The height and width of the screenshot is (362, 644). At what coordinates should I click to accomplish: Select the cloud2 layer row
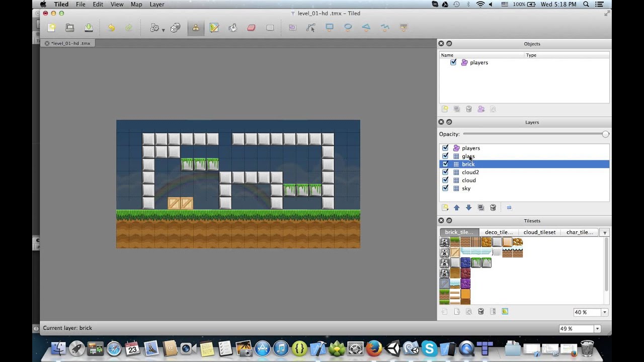[x=524, y=172]
